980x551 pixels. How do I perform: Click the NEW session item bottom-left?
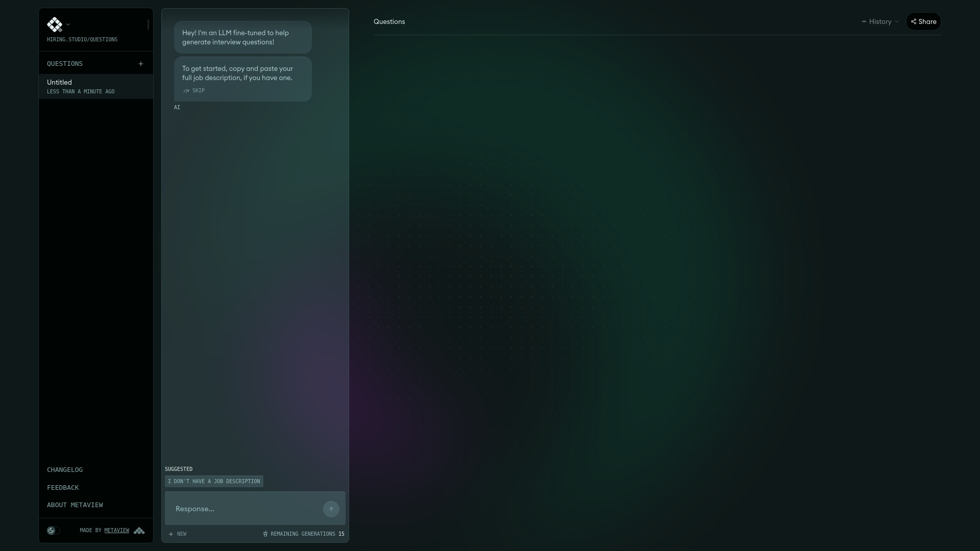pos(177,534)
